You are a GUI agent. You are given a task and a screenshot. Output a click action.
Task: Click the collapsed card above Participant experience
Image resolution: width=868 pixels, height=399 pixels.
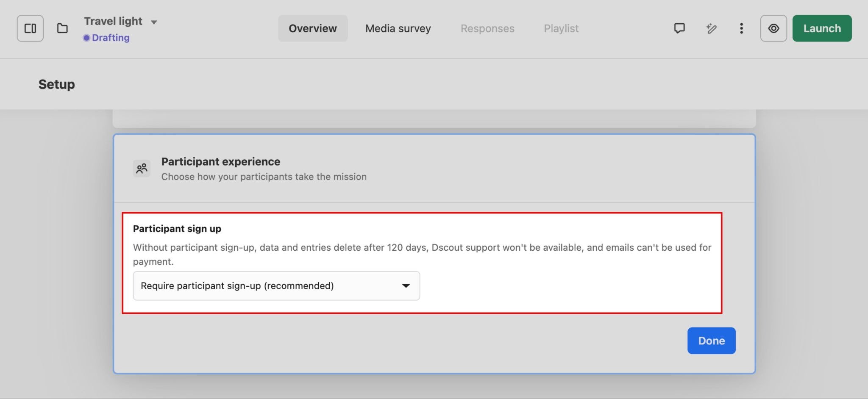(434, 119)
